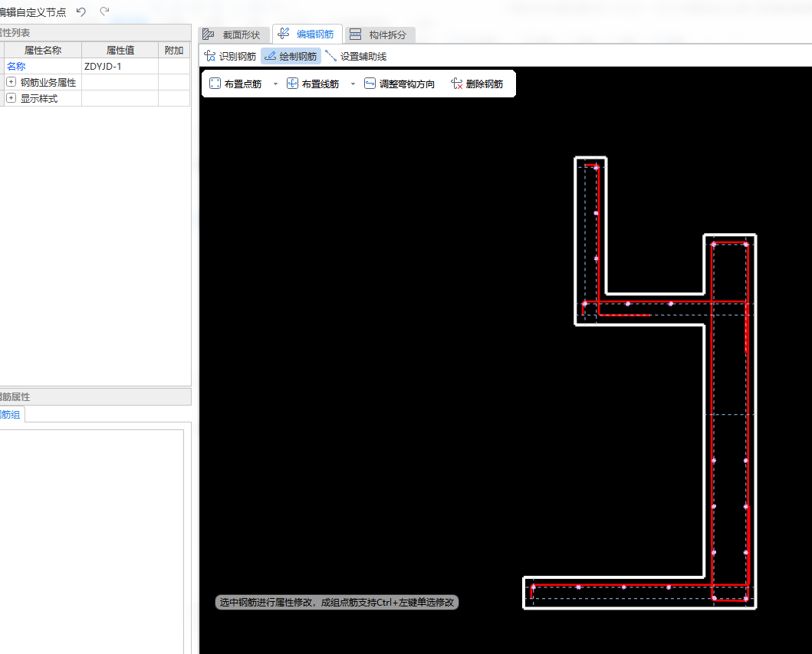Switch to the 编辑钢筋 tab
This screenshot has height=654, width=812.
[307, 35]
